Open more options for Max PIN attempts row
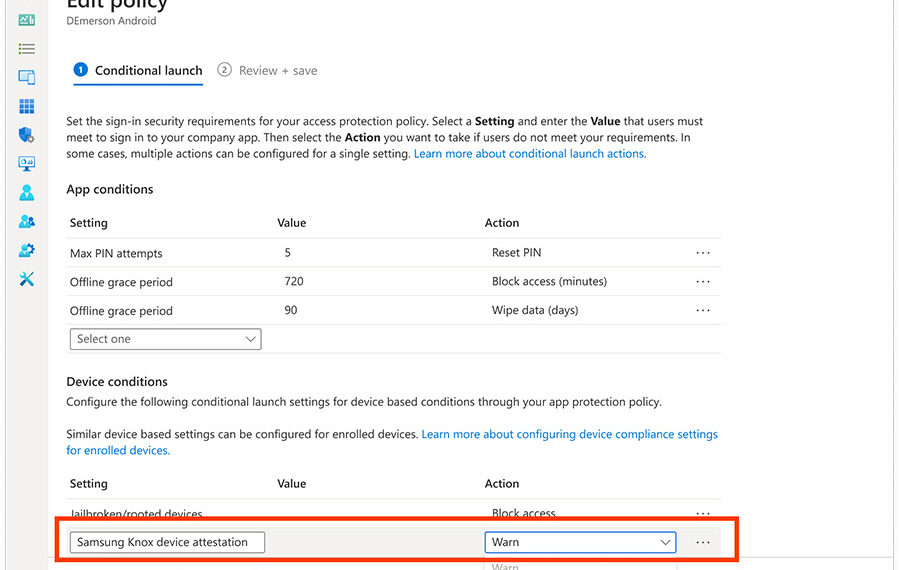The width and height of the screenshot is (899, 570). tap(703, 253)
